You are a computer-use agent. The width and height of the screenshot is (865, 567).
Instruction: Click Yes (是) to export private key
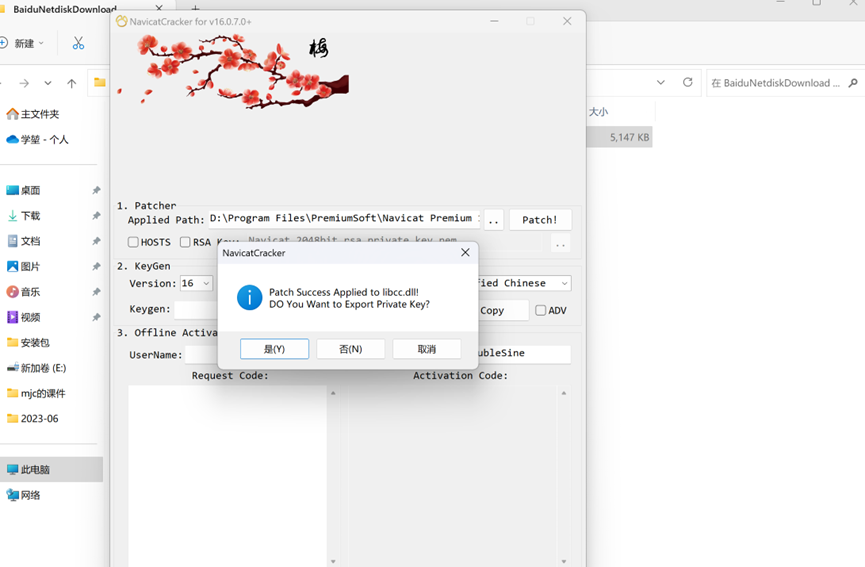click(x=274, y=349)
